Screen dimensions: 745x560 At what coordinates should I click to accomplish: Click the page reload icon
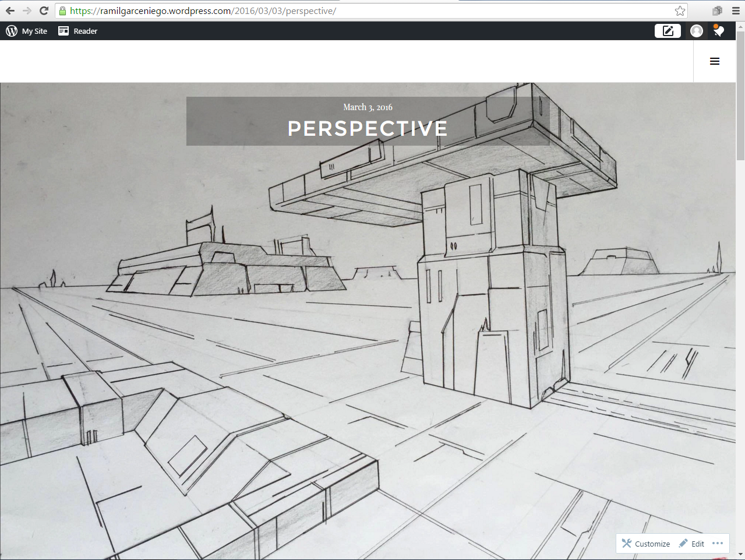[44, 10]
